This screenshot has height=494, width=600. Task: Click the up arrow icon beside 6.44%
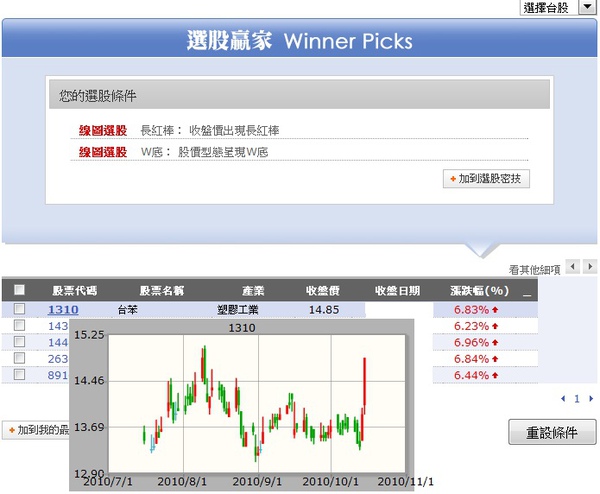495,375
